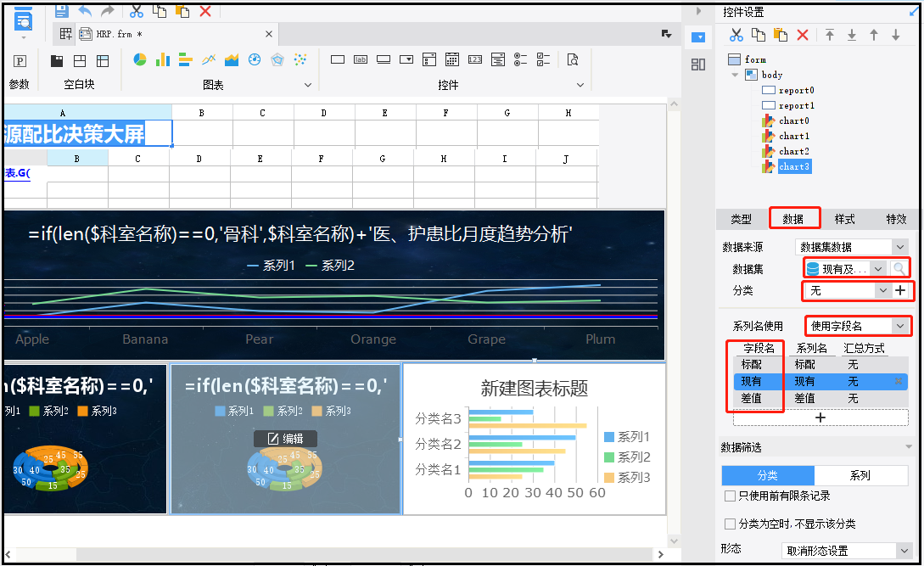Click the scissors icon in widget settings panel
The width and height of the screenshot is (924, 566).
736,35
